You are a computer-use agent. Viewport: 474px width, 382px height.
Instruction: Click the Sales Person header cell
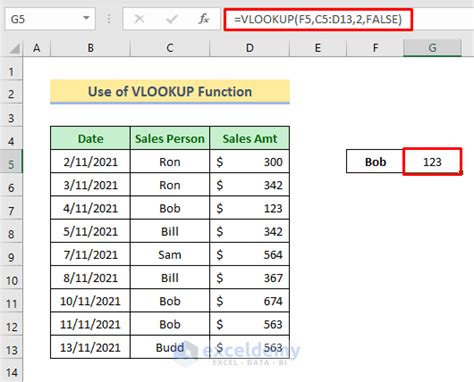pyautogui.click(x=170, y=138)
